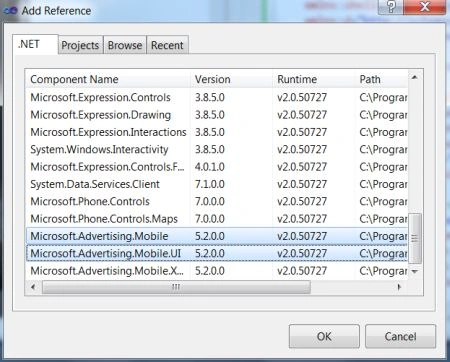This screenshot has width=450, height=362.
Task: Dismiss dialog with Cancel button
Action: 400,336
